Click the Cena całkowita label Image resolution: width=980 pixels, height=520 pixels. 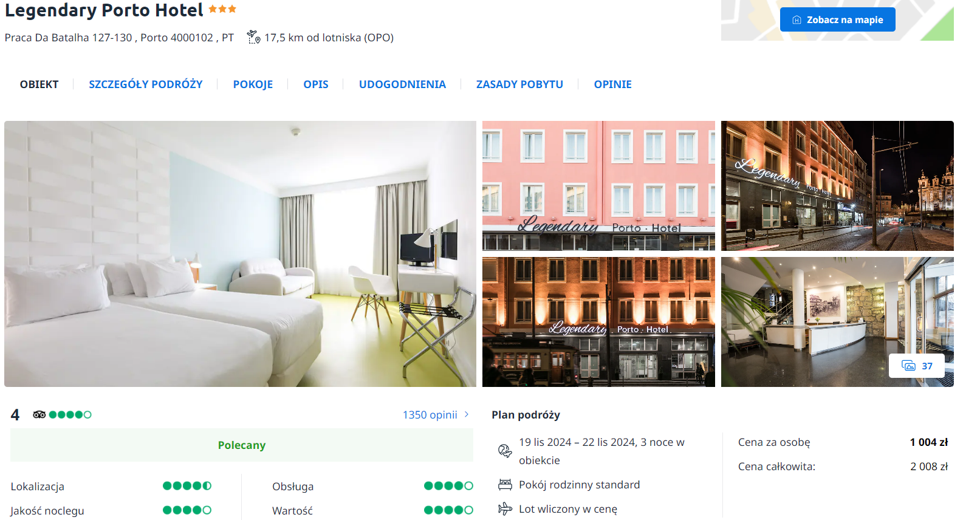776,467
